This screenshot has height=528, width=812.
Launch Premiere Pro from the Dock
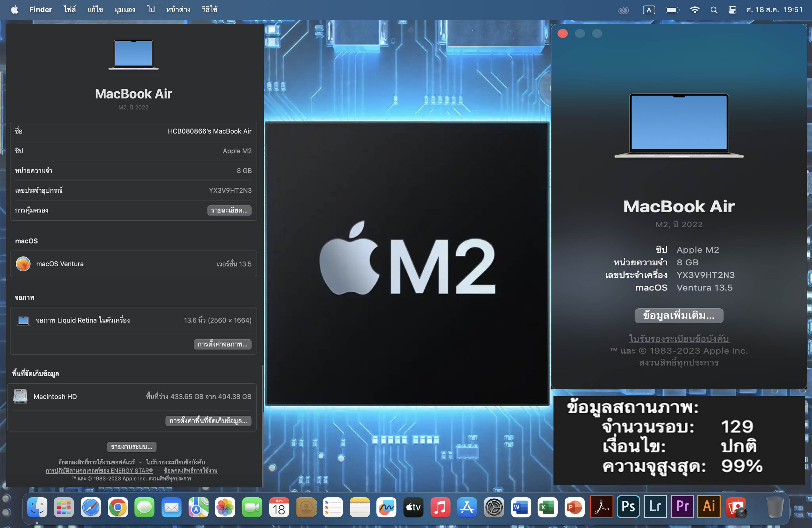(x=682, y=507)
